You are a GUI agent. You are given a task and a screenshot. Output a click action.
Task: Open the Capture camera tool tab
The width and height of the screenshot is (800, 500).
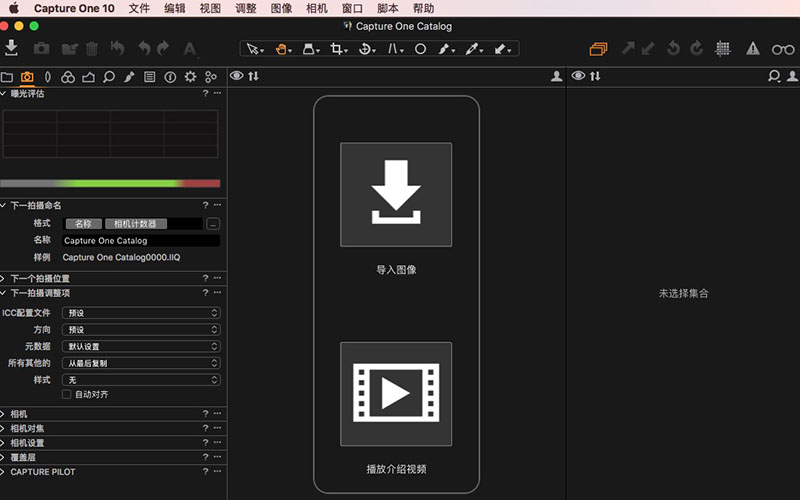[x=27, y=77]
